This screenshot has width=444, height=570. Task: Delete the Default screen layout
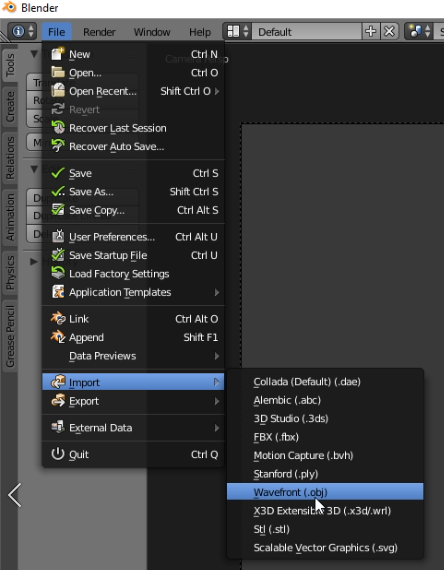(389, 32)
